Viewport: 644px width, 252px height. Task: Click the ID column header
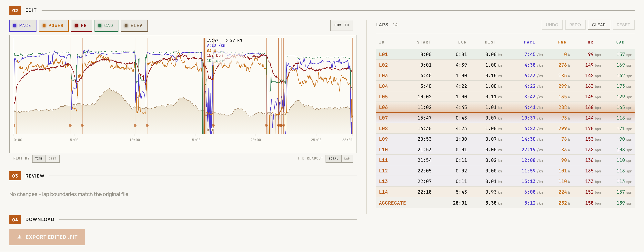click(x=381, y=42)
